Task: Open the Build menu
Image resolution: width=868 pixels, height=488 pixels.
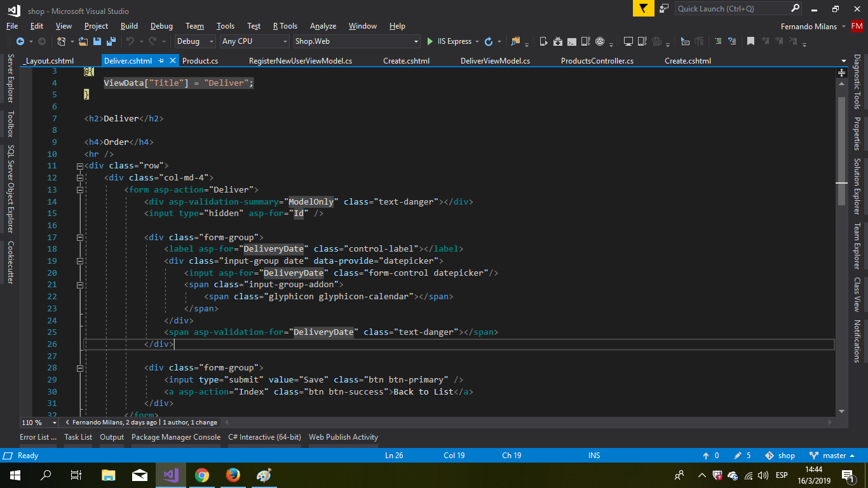Action: [x=129, y=26]
